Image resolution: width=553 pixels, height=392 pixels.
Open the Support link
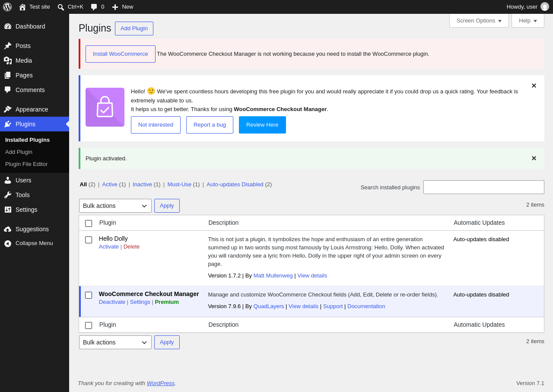click(333, 306)
